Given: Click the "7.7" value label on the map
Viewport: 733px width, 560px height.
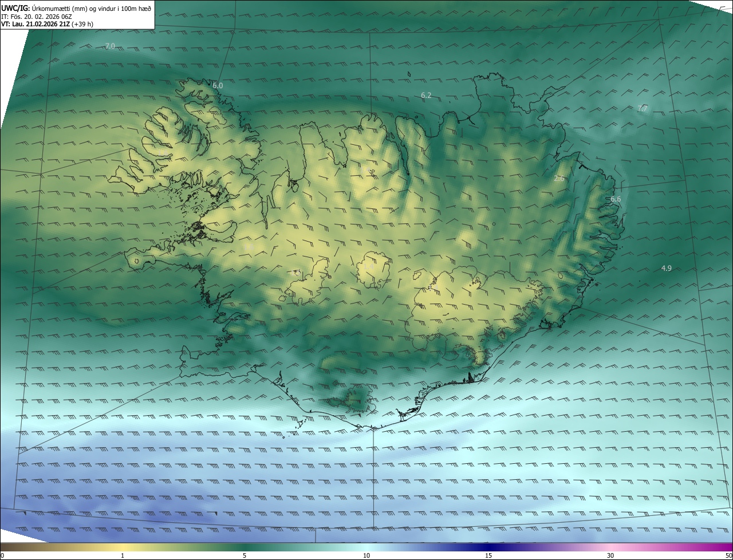Looking at the screenshot, I should [643, 108].
